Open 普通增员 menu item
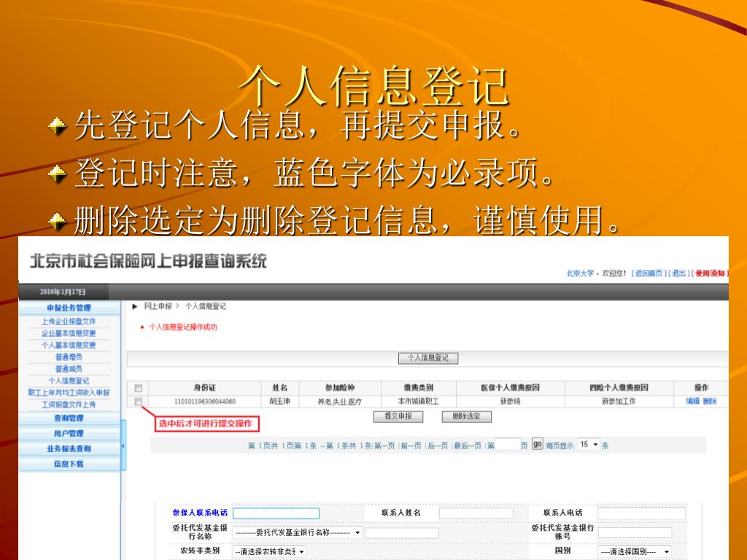The image size is (747, 560). (69, 357)
